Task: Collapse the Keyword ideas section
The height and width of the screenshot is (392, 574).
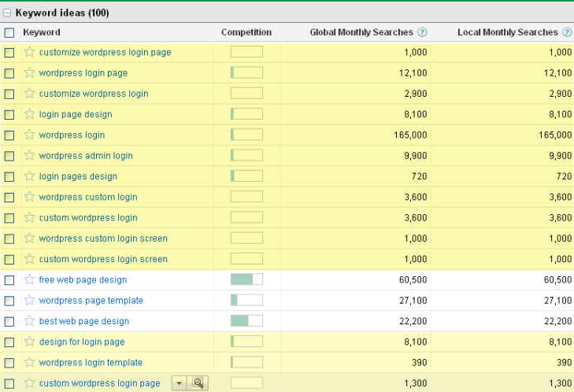Action: point(7,13)
